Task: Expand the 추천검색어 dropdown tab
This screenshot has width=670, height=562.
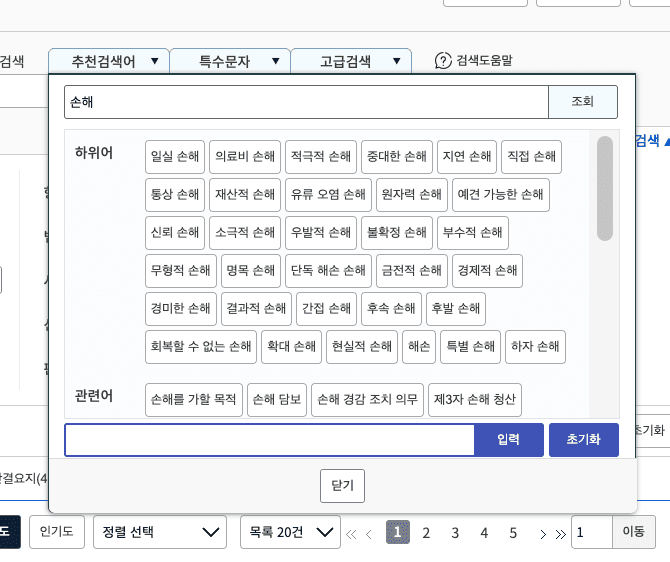Action: pos(109,61)
